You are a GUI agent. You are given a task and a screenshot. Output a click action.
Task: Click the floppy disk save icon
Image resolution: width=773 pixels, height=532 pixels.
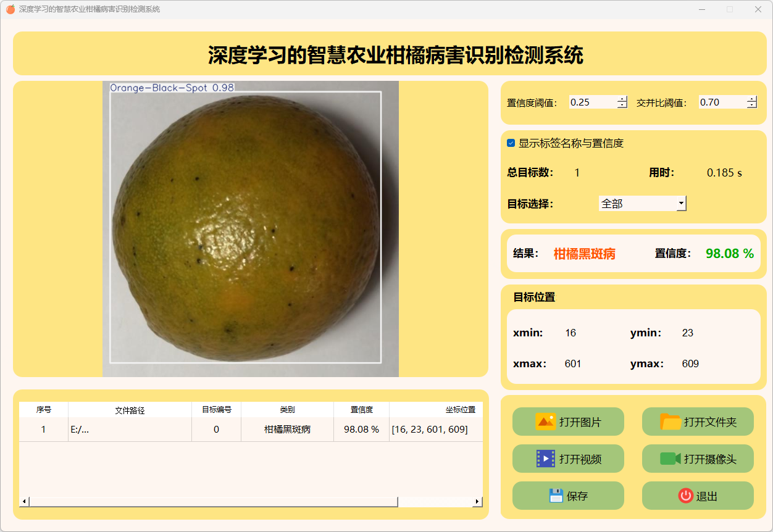(x=556, y=496)
